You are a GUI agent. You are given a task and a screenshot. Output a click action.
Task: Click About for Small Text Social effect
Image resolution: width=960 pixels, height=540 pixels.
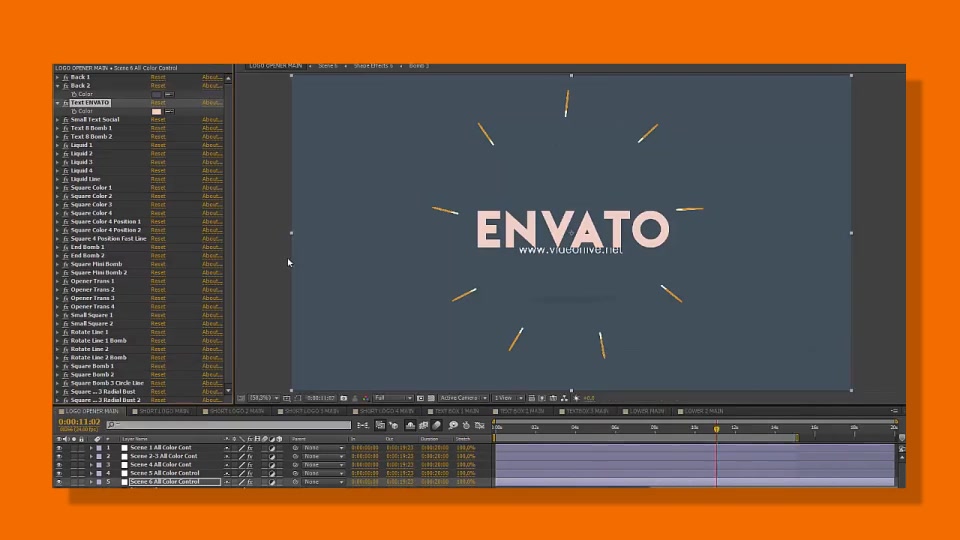[212, 120]
